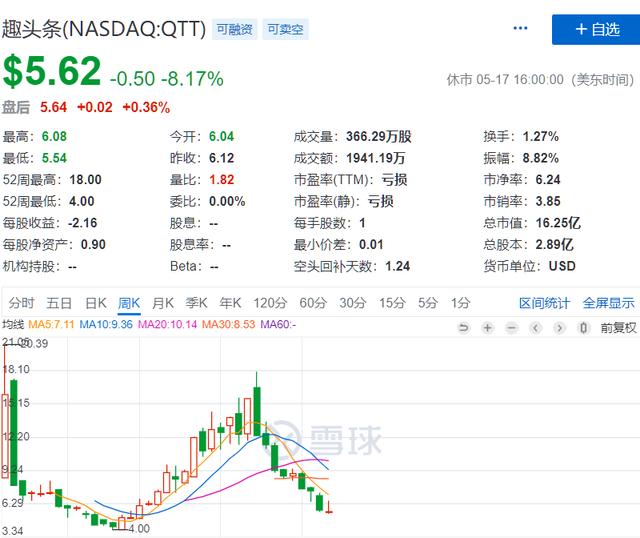Image resolution: width=640 pixels, height=538 pixels.
Task: Zoom out the K-line chart with minus icon
Action: pyautogui.click(x=511, y=328)
